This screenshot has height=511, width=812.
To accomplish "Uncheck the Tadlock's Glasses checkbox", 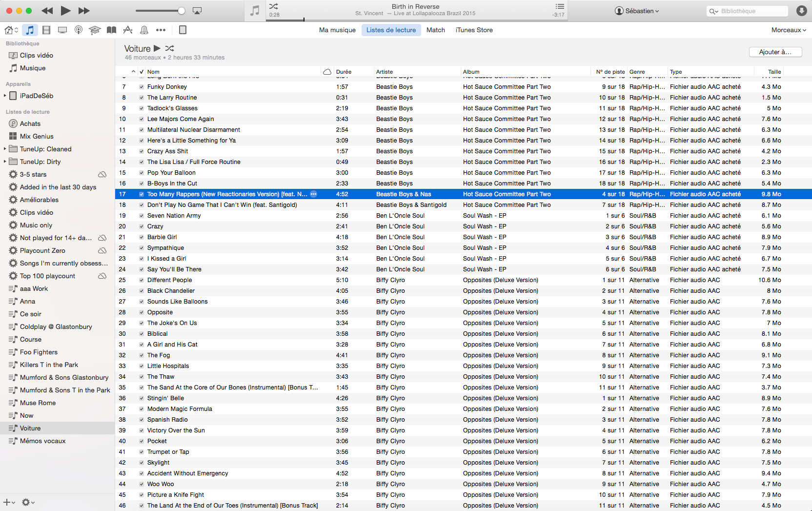I will pos(142,108).
